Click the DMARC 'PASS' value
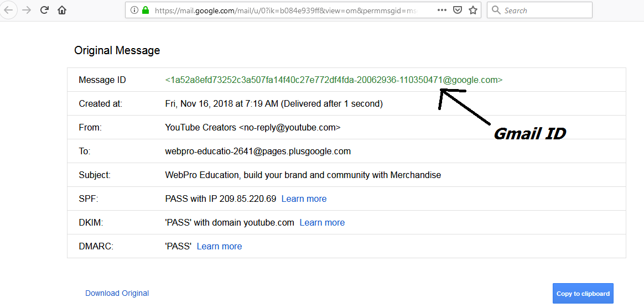 click(x=178, y=247)
